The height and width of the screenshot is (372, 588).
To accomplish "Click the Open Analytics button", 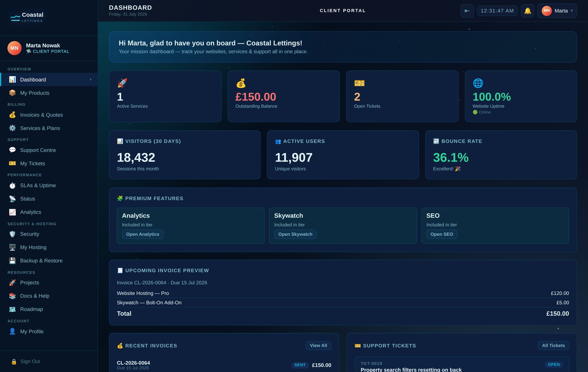I will click(x=143, y=234).
